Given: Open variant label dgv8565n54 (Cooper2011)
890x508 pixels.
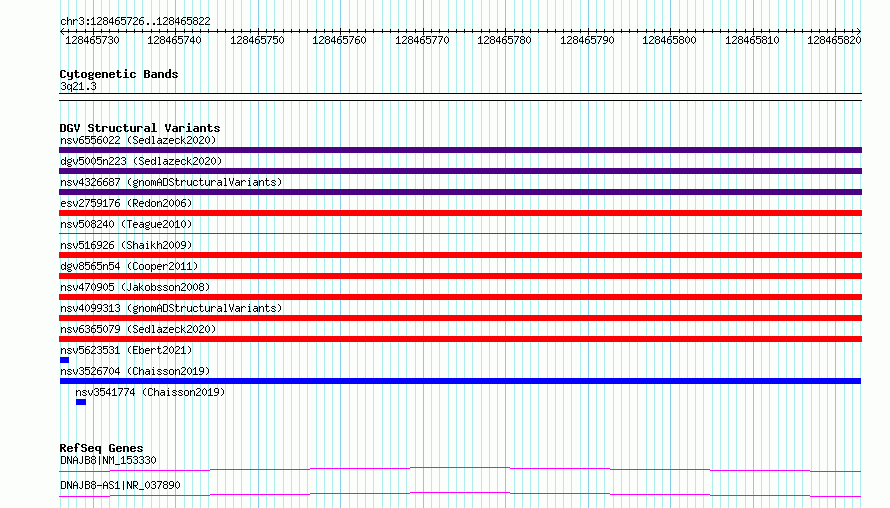Looking at the screenshot, I should tap(129, 266).
